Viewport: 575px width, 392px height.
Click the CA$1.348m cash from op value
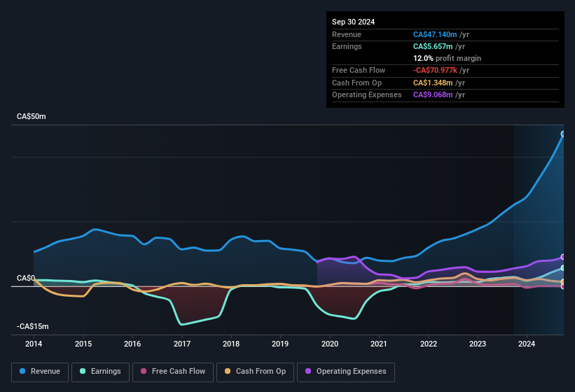433,83
